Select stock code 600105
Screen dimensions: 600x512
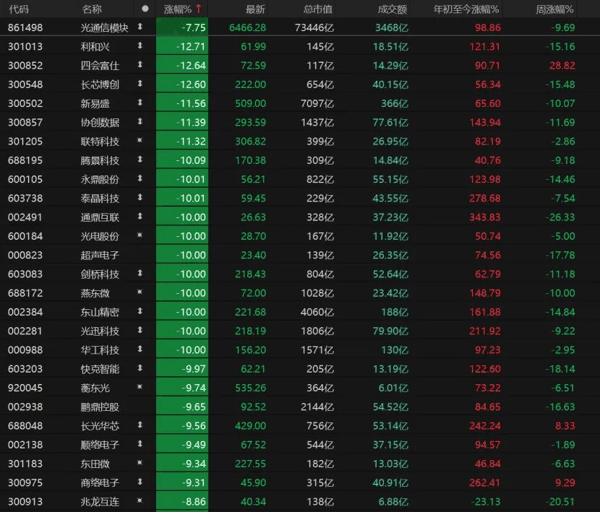(25, 179)
